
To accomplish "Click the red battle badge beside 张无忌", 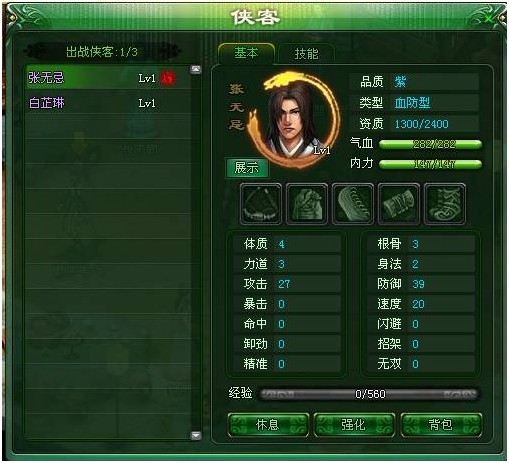I will click(168, 78).
